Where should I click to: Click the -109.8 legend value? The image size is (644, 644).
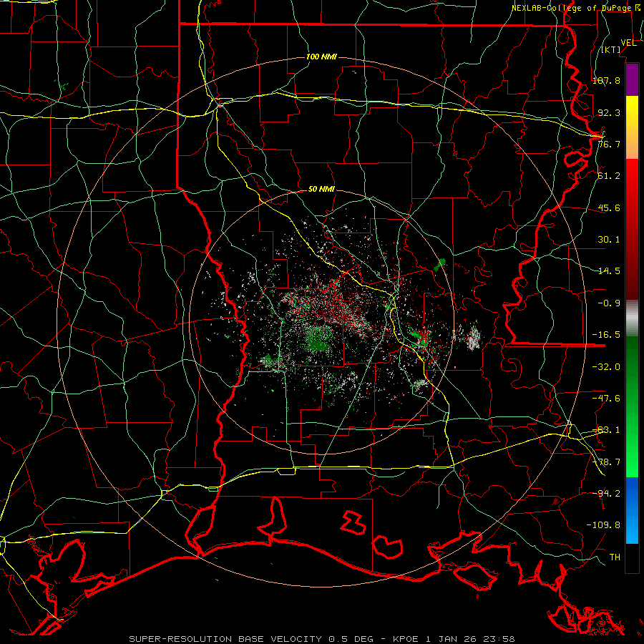coord(603,525)
